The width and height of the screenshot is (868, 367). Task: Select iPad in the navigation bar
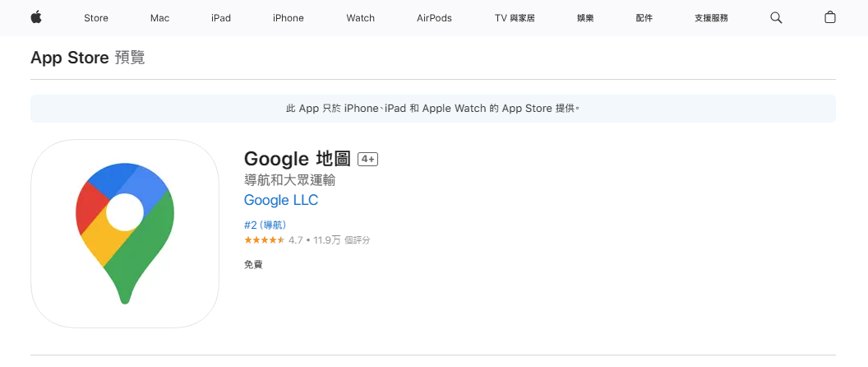pos(221,18)
